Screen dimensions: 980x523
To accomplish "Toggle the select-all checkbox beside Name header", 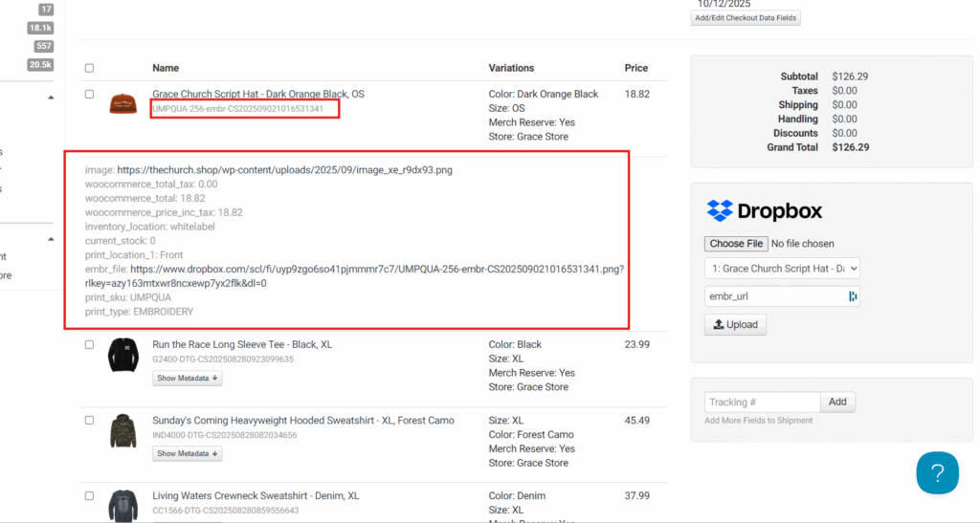I will (89, 68).
